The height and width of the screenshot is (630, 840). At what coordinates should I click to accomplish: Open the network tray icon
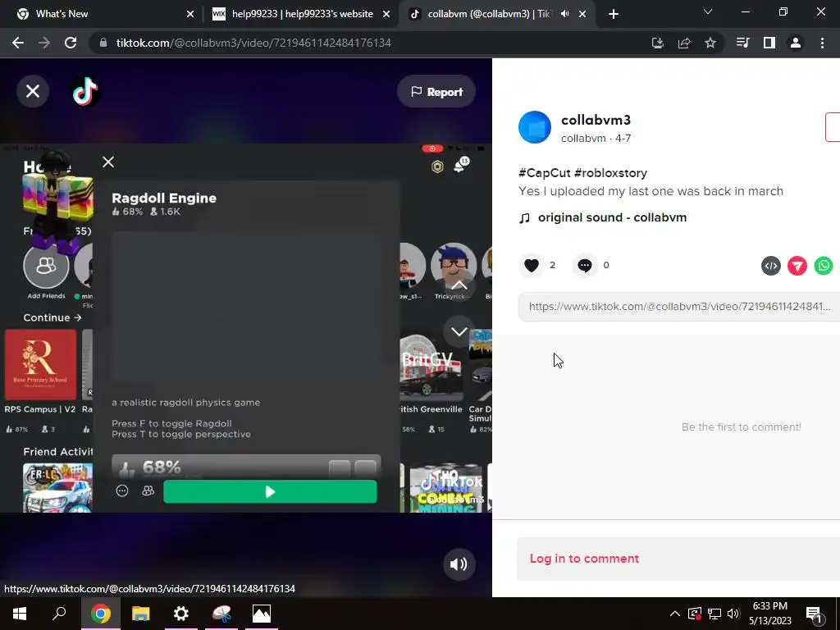[714, 614]
